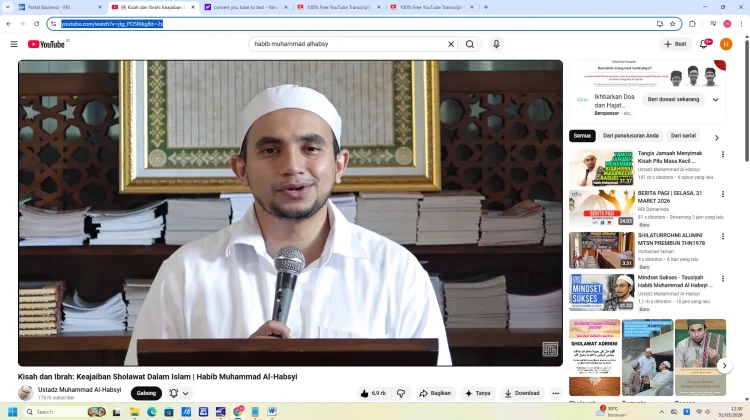Click the Buat create button

675,44
